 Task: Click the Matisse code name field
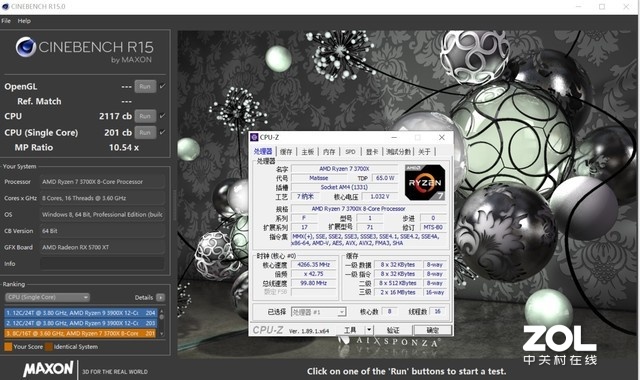point(319,178)
